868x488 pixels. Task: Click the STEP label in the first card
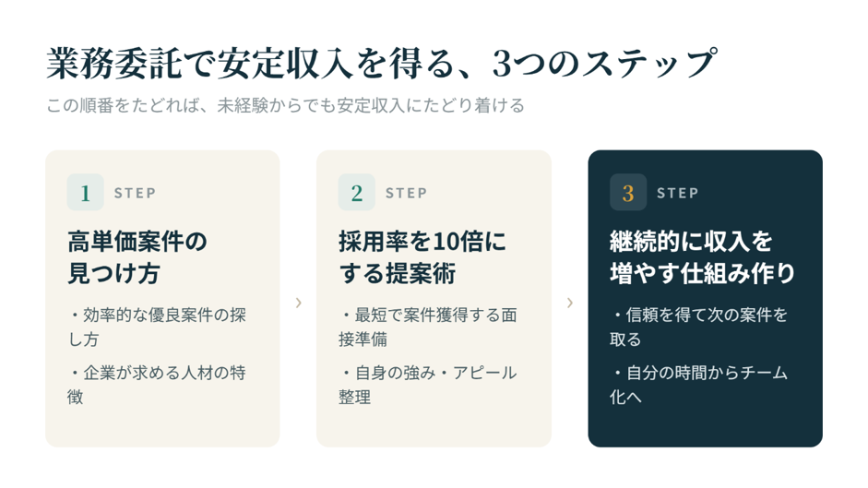(x=135, y=193)
